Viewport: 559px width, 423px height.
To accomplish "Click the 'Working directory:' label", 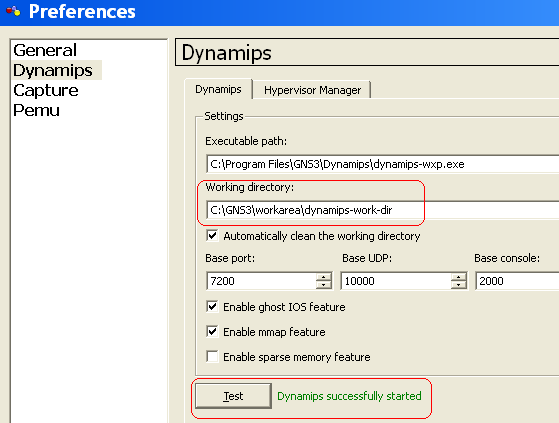I will point(250,187).
